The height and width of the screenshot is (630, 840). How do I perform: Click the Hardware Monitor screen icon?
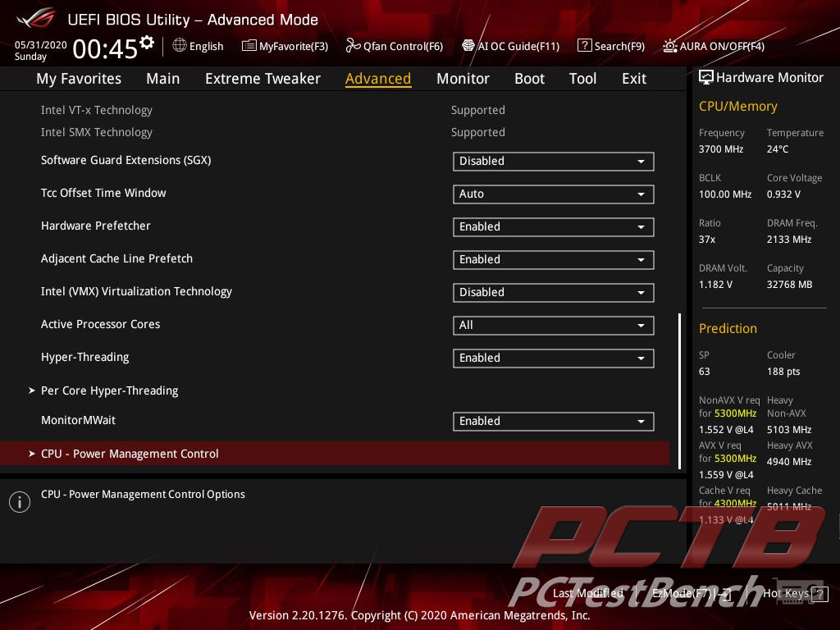point(706,78)
